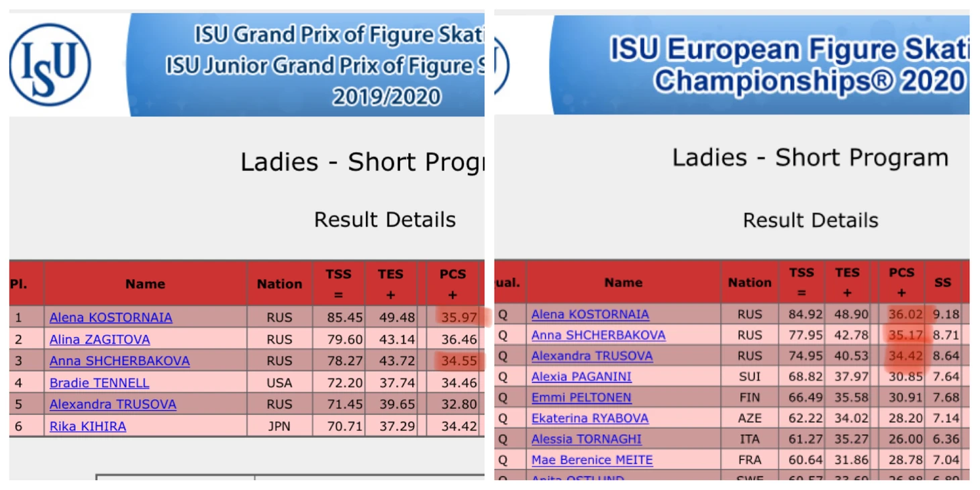Open Alena KOSTORNAIA link in Grand Prix table
The height and width of the screenshot is (490, 980).
tap(111, 317)
